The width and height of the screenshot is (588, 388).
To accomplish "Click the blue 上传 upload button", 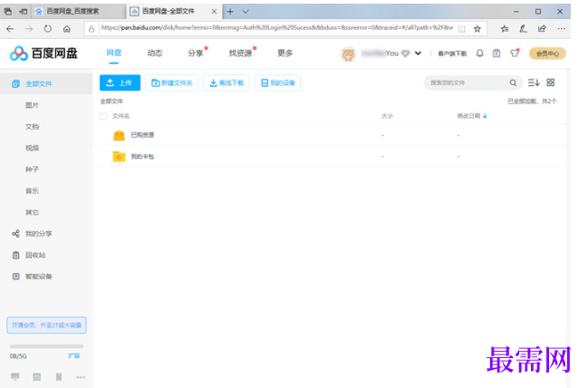I will [x=120, y=82].
